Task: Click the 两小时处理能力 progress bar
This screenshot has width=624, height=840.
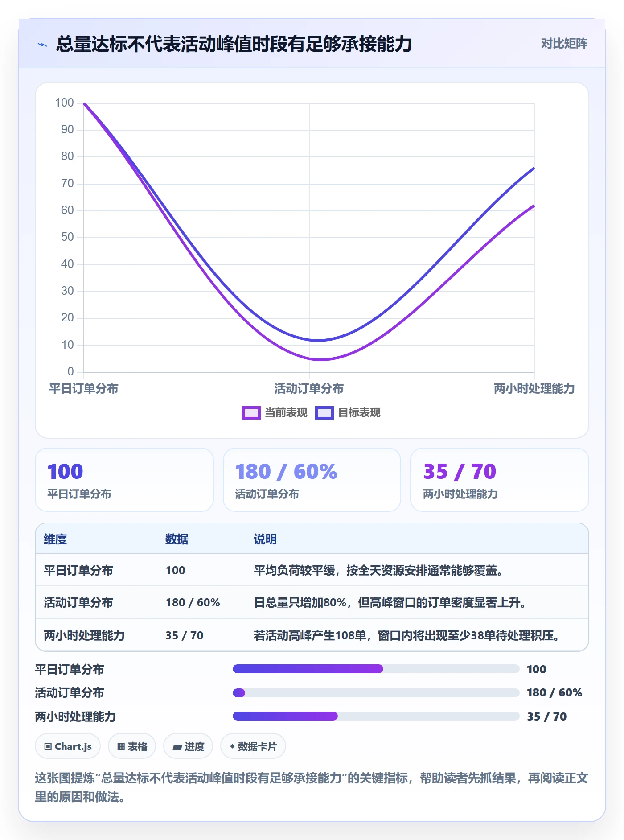Action: point(376,716)
